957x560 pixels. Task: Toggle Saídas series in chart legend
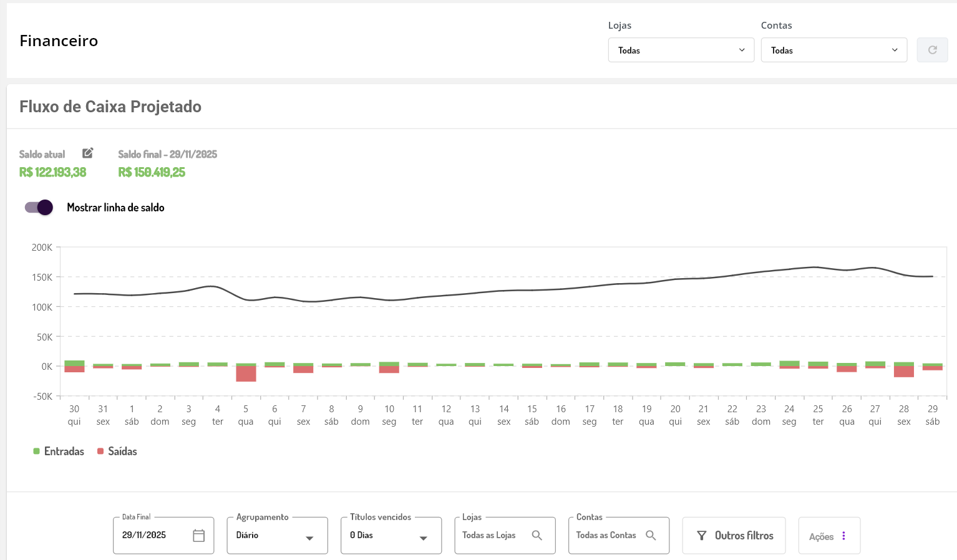117,451
